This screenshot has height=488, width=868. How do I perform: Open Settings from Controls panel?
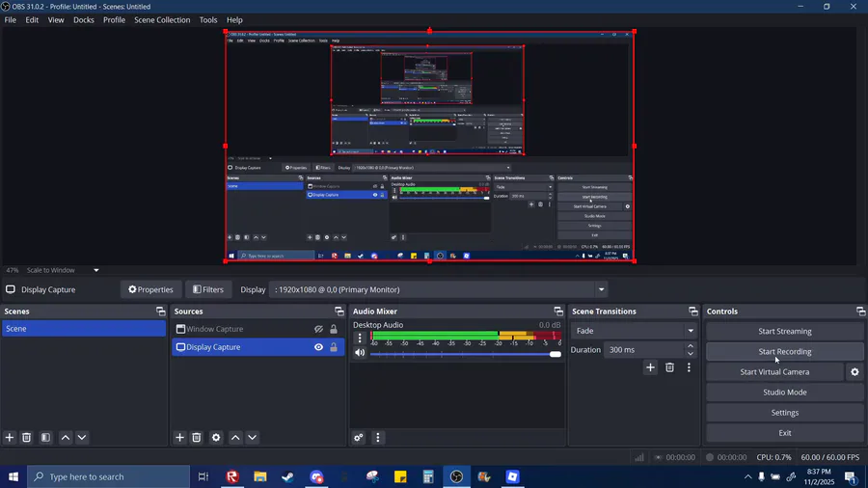[784, 412]
